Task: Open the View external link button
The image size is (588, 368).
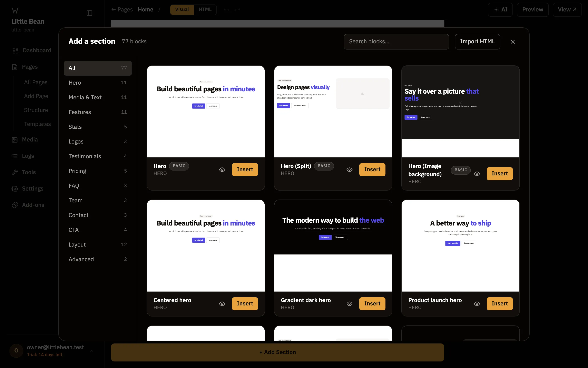Action: 567,10
